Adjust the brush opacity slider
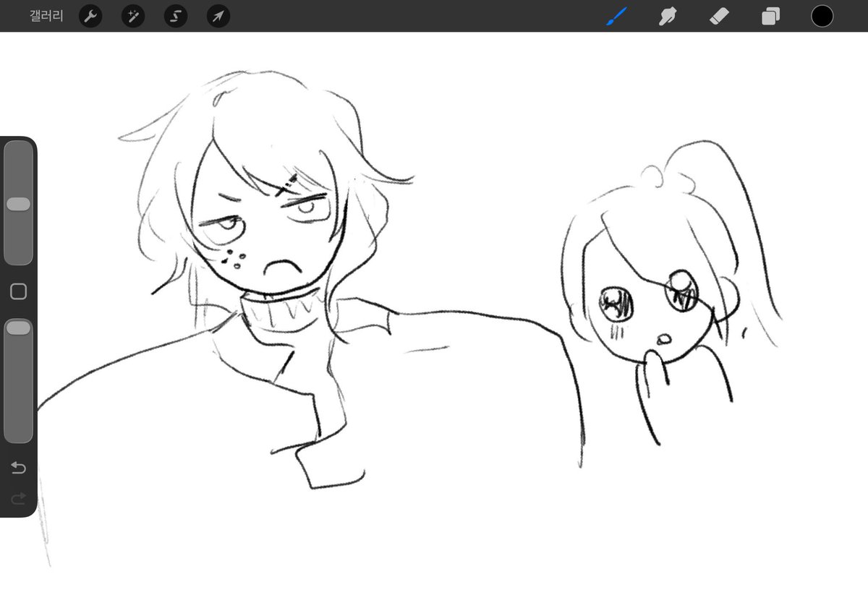The height and width of the screenshot is (603, 868). tap(19, 381)
